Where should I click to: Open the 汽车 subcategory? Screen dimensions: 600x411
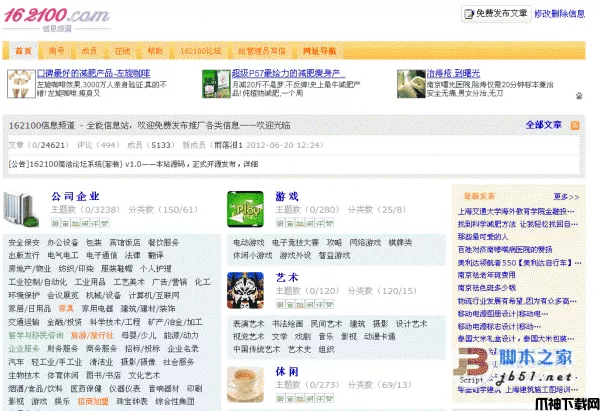coord(16,362)
